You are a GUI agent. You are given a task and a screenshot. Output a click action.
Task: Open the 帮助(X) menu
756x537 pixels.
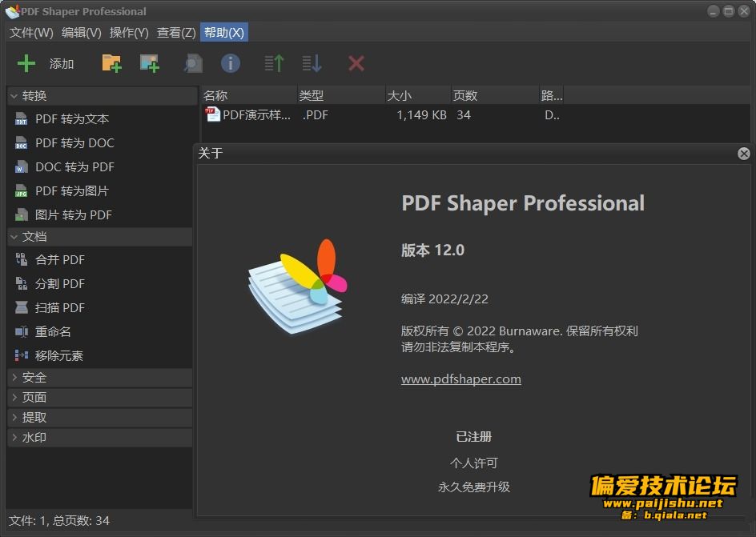pos(224,32)
